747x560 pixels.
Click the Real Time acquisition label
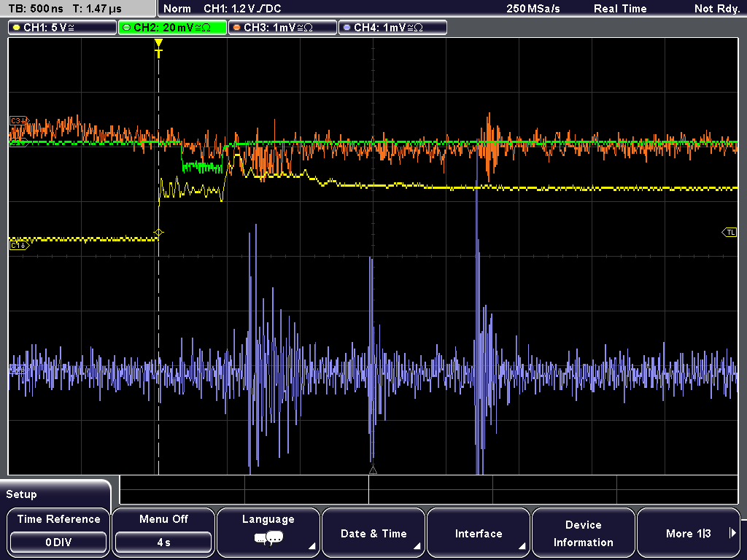tap(620, 9)
